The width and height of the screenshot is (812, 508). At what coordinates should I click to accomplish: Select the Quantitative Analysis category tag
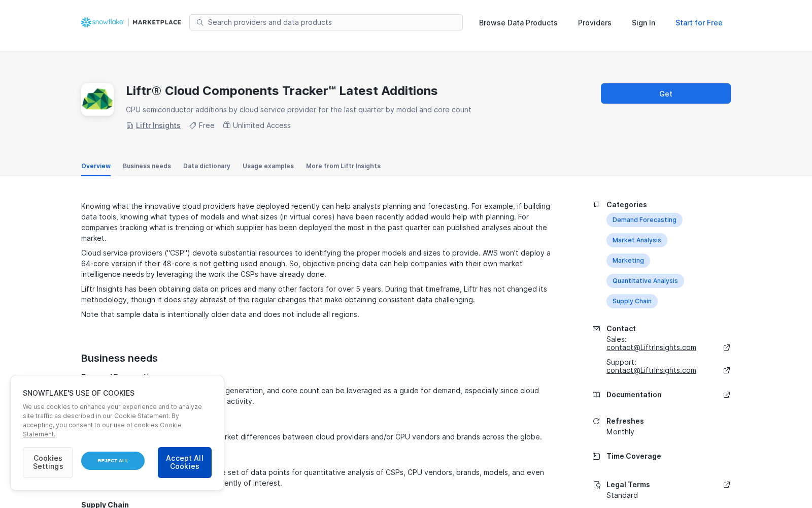[645, 281]
